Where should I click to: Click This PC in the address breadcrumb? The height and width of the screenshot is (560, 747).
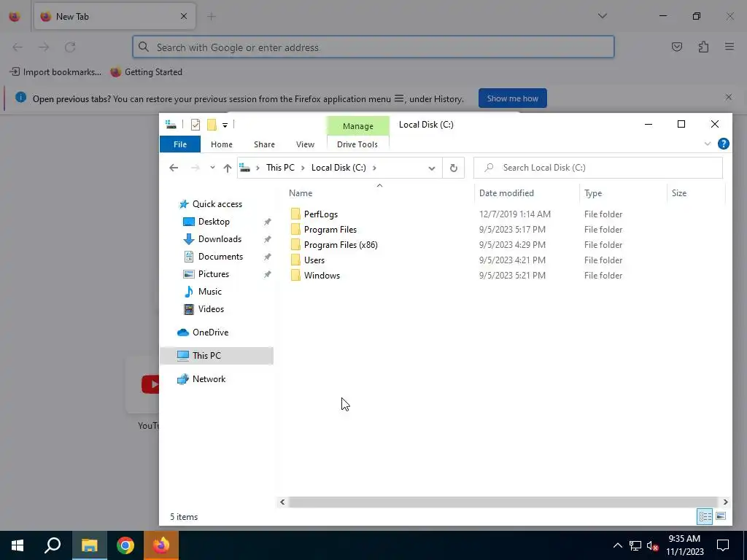click(280, 168)
